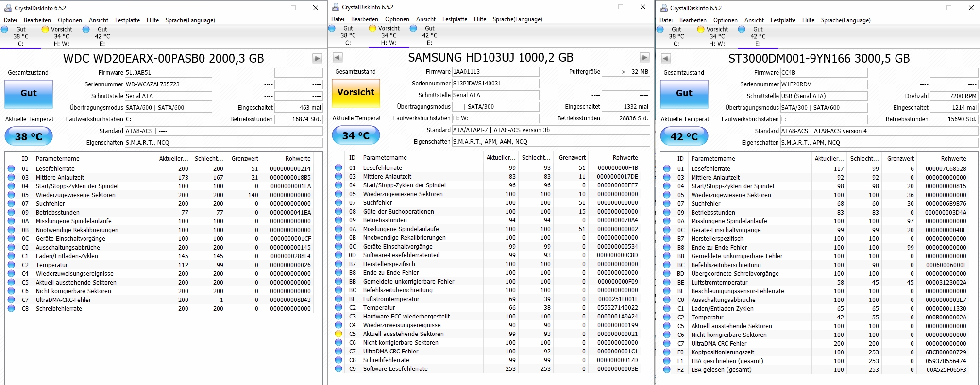
Task: Click serial number field WD-WCAZAL735723
Action: click(169, 84)
